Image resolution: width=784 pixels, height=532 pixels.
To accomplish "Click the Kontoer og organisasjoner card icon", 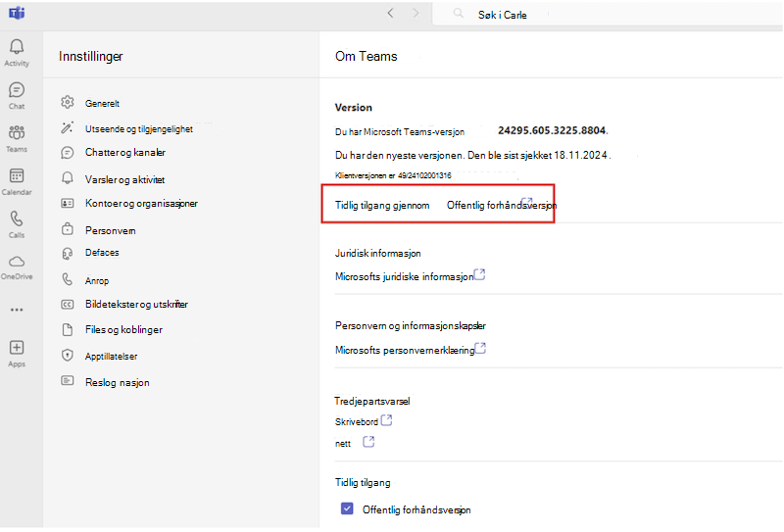I will 68,203.
